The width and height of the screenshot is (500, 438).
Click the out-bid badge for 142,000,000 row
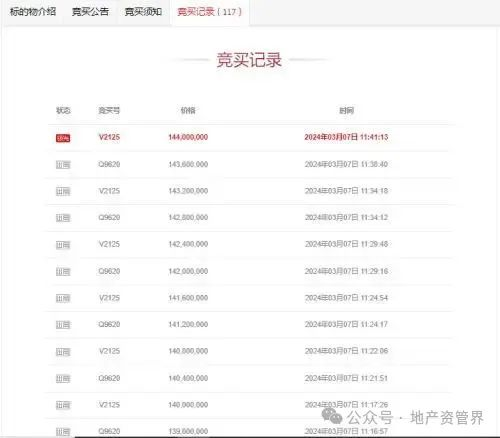click(x=63, y=272)
